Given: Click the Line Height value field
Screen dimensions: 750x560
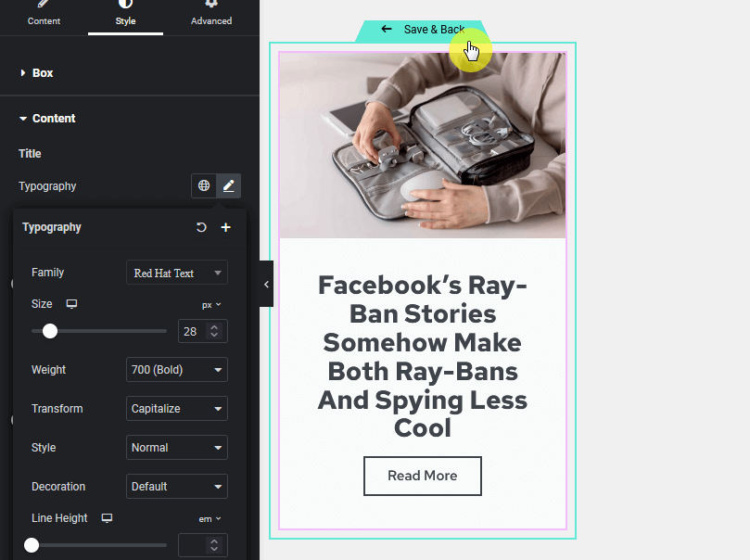Looking at the screenshot, I should [193, 545].
